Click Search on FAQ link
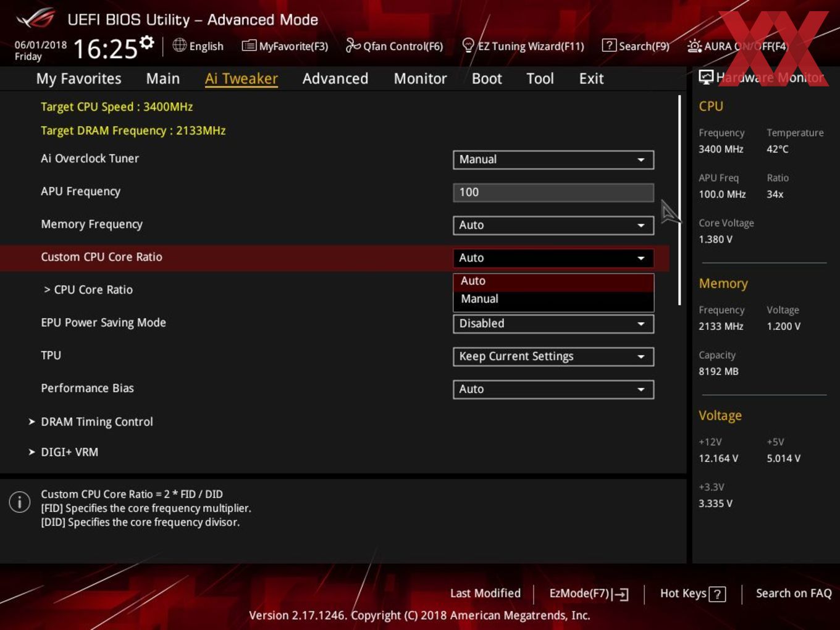840x630 pixels. (794, 594)
